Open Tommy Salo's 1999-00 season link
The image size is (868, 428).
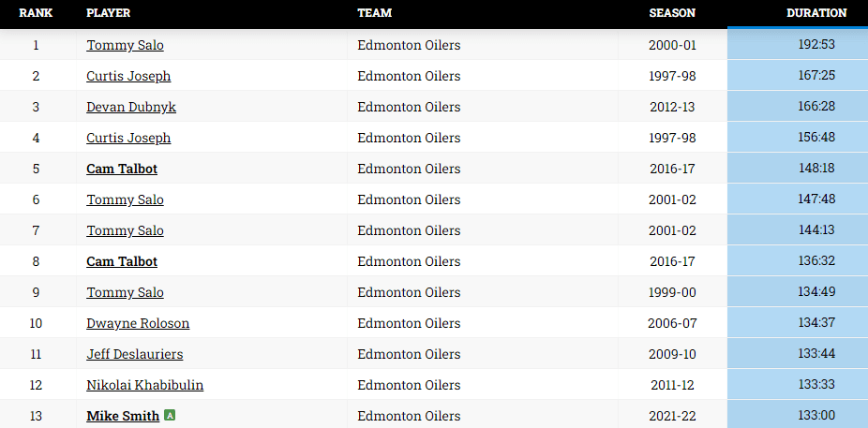point(125,292)
